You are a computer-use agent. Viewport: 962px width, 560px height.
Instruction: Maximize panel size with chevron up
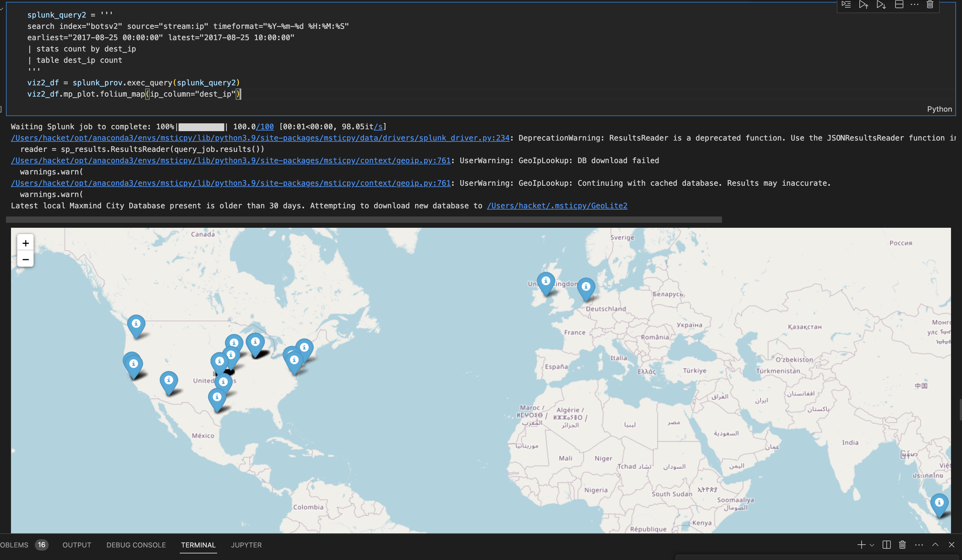pos(935,545)
